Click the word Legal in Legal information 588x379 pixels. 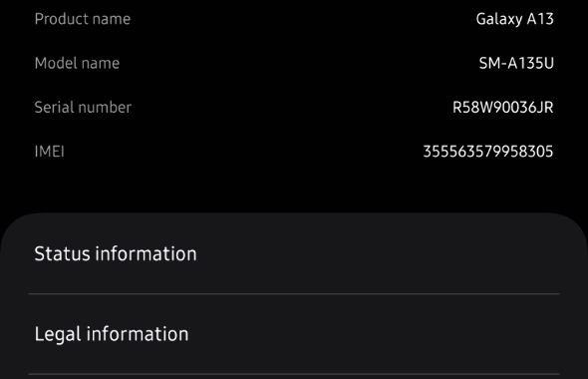click(58, 334)
